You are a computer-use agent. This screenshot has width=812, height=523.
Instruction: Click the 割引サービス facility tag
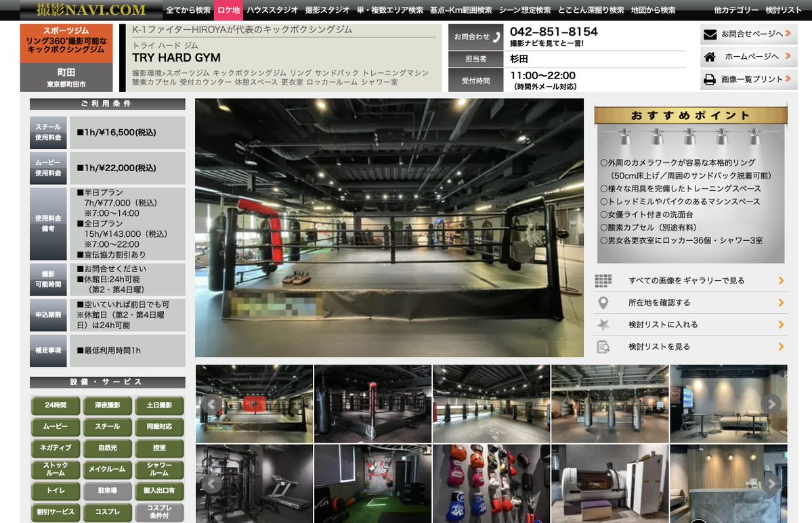point(56,512)
